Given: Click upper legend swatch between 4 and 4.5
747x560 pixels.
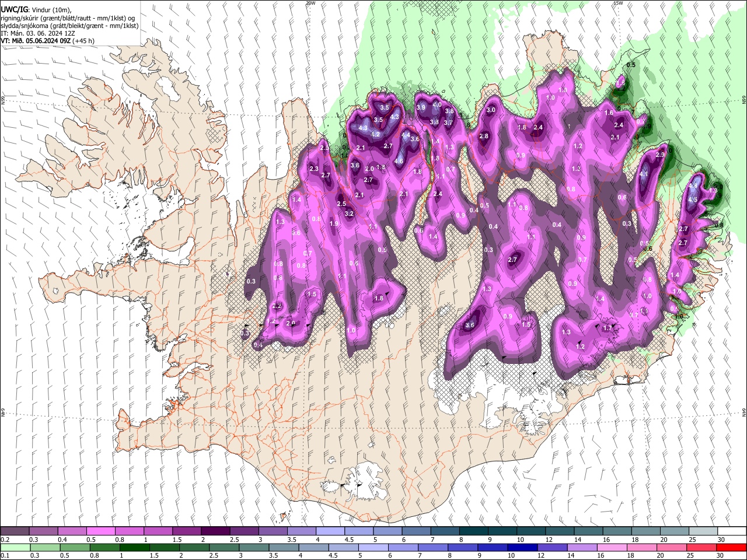Looking at the screenshot, I should point(330,531).
